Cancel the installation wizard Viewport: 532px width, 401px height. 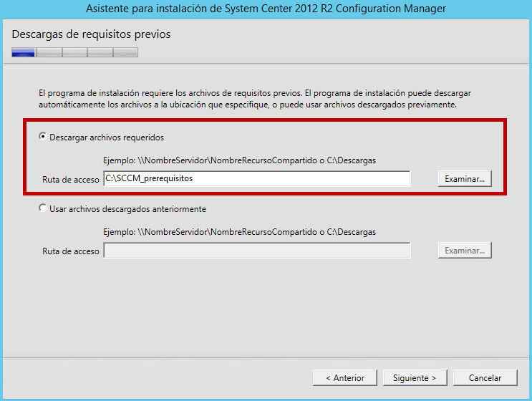click(485, 377)
